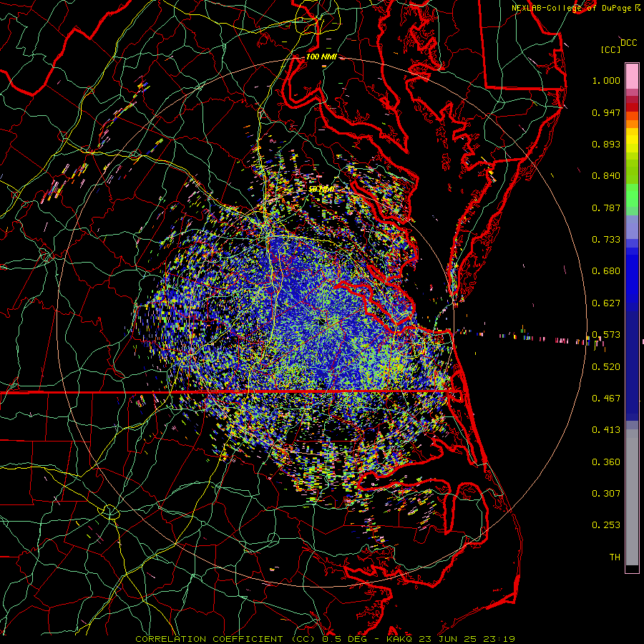Image resolution: width=644 pixels, height=644 pixels.
Task: Click the 23:19 timestamp in the caption
Action: click(x=500, y=639)
